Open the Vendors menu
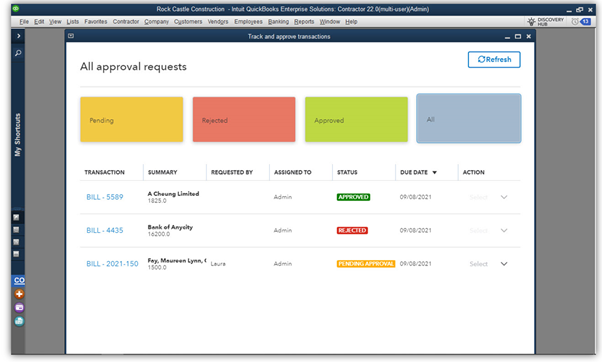Viewport: 602px width, 362px height. (218, 21)
